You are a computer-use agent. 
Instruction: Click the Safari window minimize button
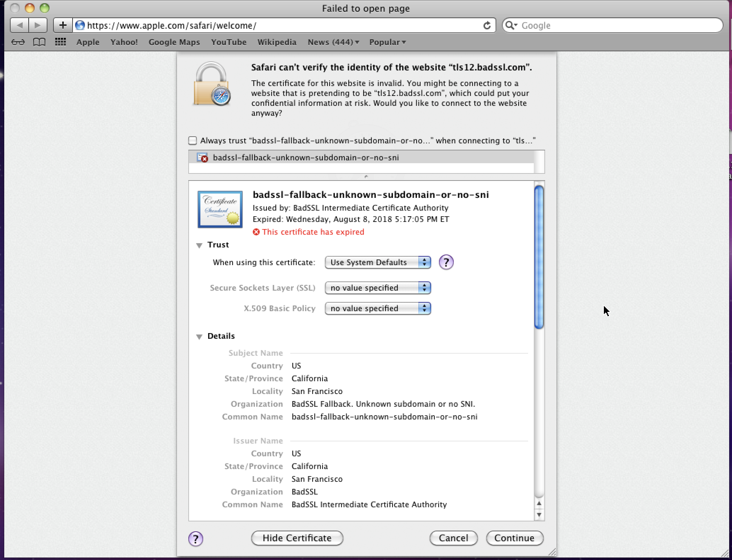pyautogui.click(x=30, y=8)
